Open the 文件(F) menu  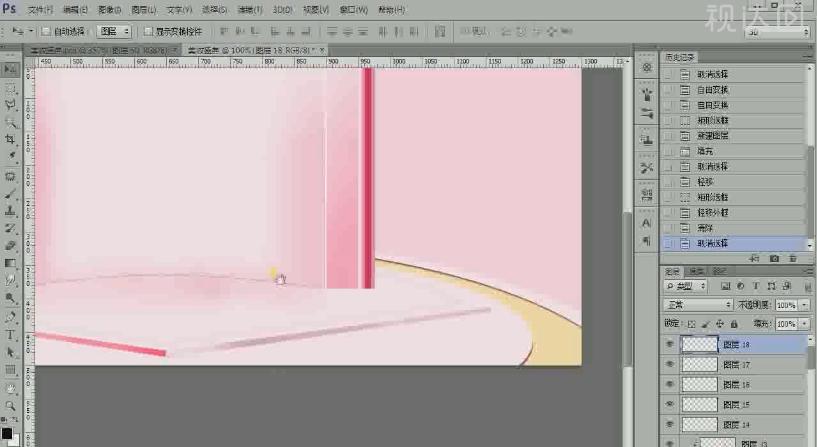point(41,9)
